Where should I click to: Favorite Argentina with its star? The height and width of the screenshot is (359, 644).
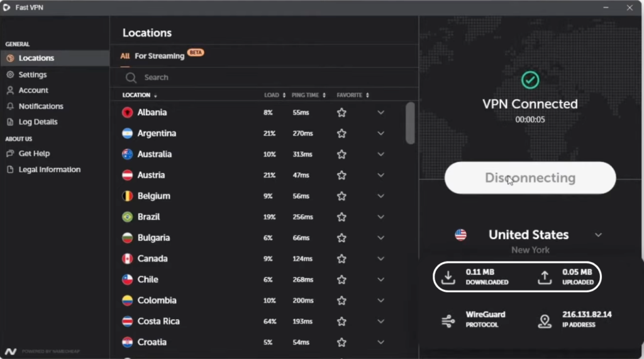coord(341,133)
